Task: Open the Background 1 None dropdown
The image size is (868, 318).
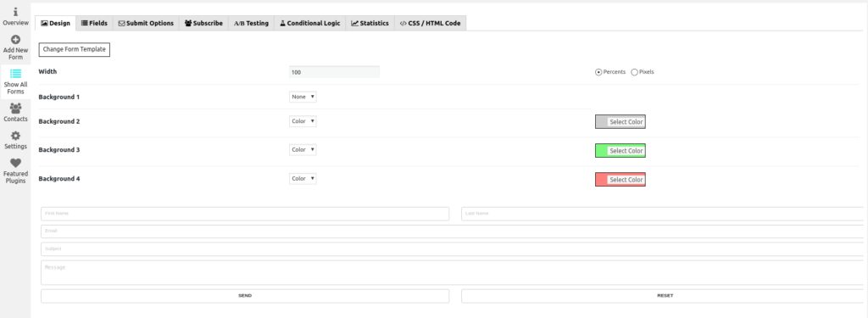Action: click(303, 97)
